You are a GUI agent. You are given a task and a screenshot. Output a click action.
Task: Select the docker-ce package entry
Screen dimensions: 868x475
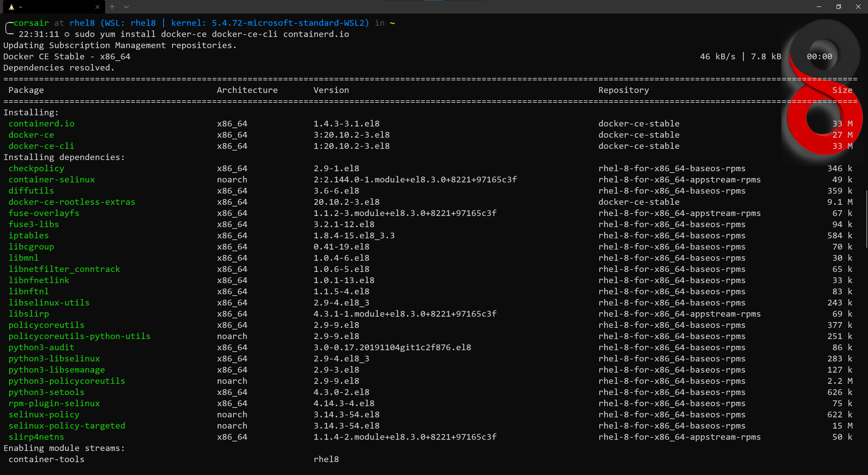point(31,135)
